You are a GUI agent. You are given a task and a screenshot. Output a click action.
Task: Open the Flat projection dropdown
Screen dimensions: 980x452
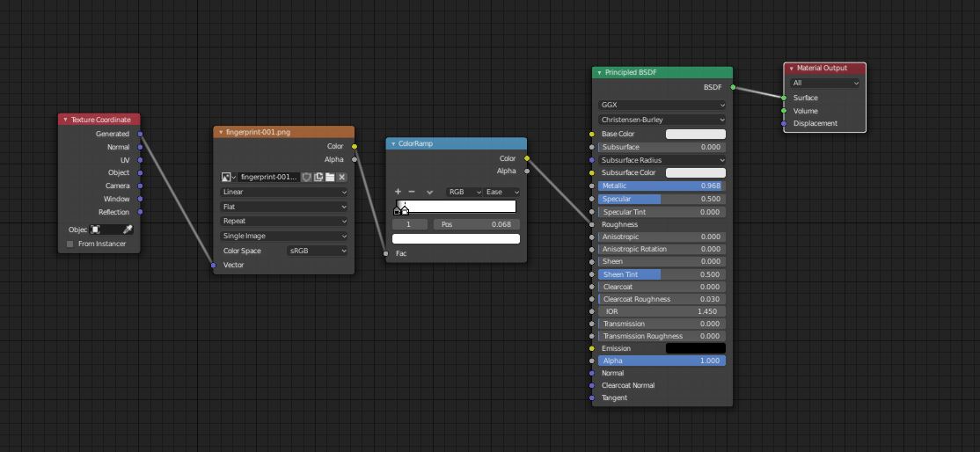point(284,207)
